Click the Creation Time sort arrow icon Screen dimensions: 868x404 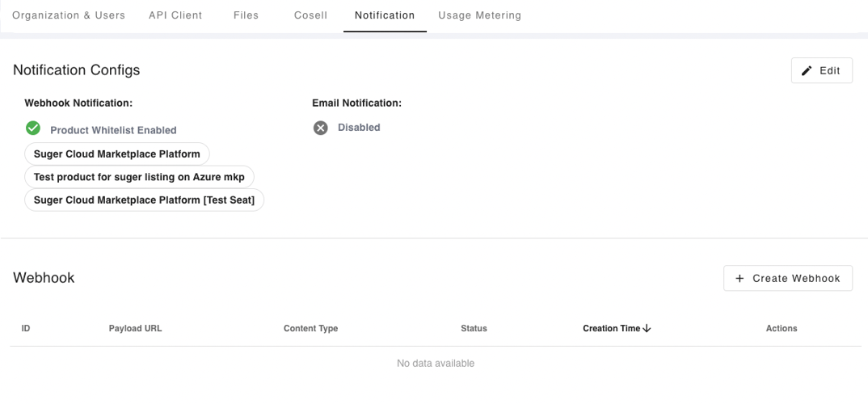pos(647,328)
